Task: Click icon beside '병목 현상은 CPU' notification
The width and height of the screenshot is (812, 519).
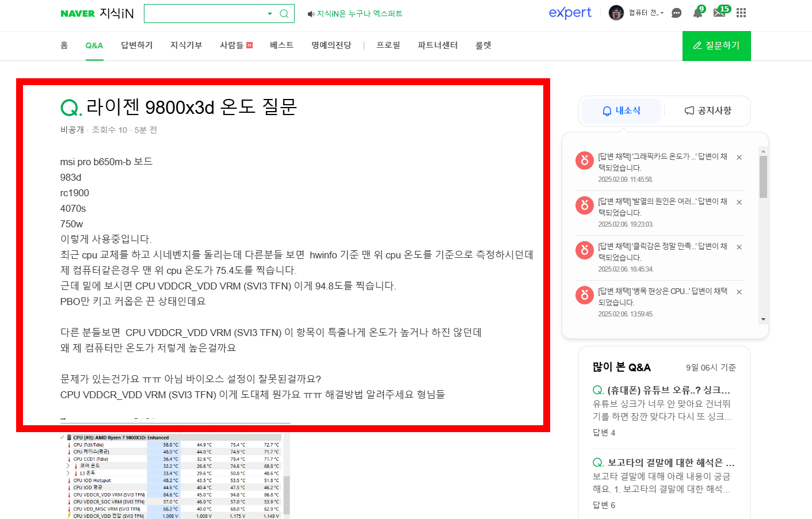Action: 585,295
